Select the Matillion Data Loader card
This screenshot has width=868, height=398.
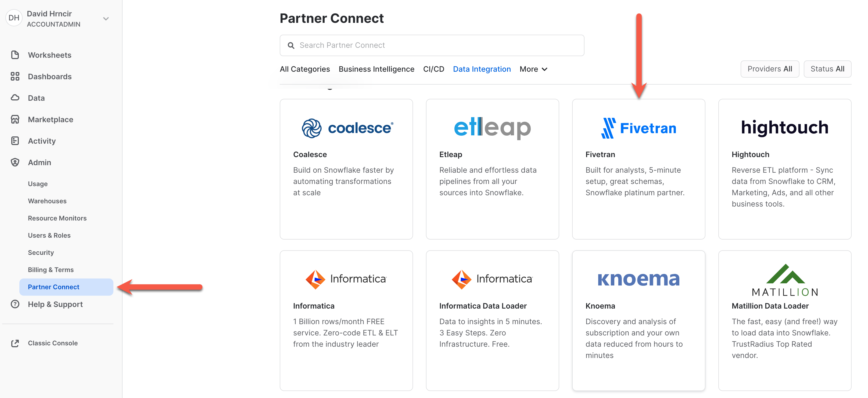pos(785,320)
